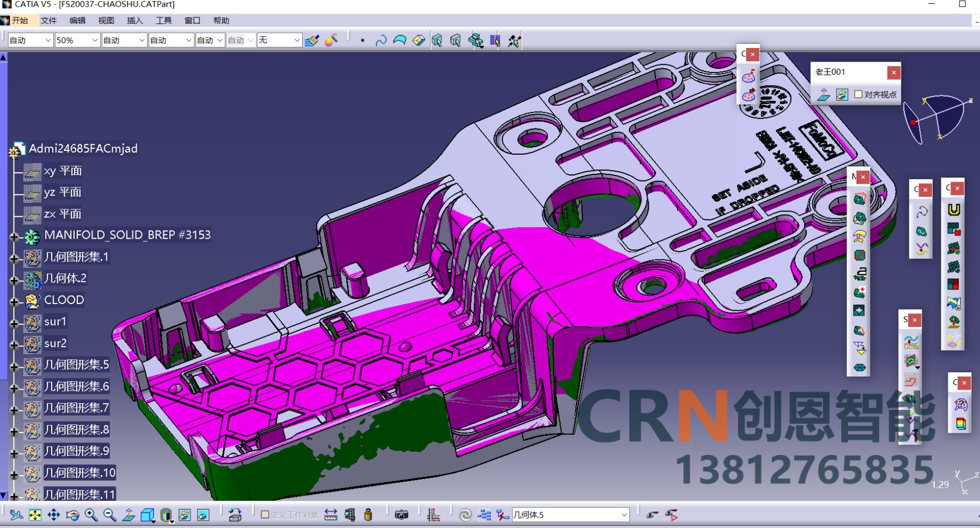The image size is (980, 528).
Task: Select 几何图形集.5 in the tree
Action: pyautogui.click(x=77, y=365)
